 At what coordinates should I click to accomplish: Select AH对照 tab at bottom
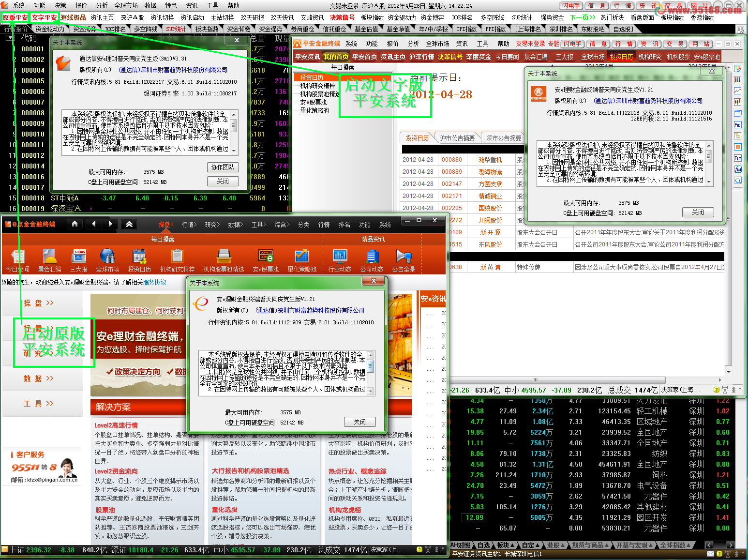point(461,545)
